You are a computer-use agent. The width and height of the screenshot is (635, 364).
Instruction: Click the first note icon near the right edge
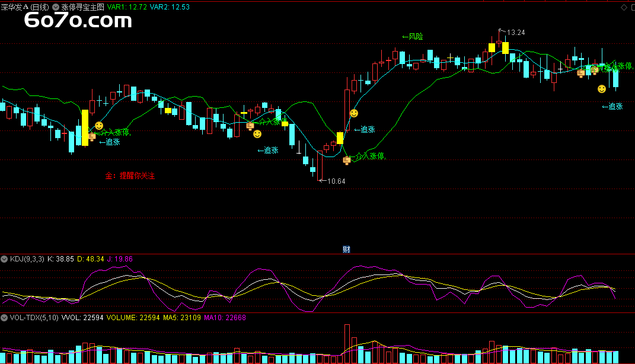coord(580,74)
